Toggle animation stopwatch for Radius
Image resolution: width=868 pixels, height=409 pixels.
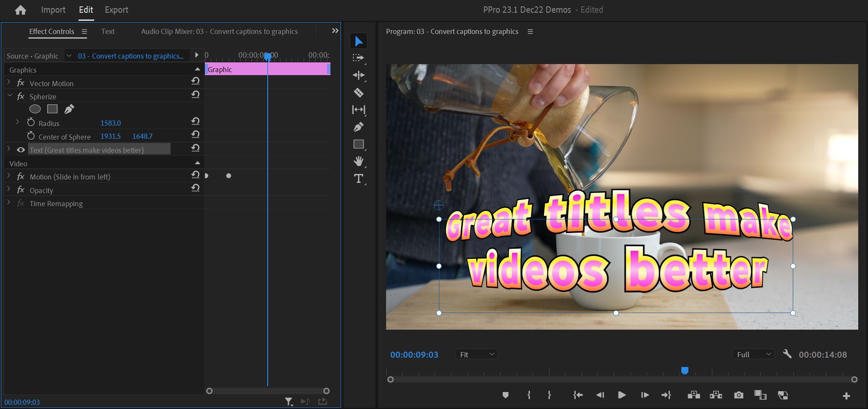click(x=31, y=123)
